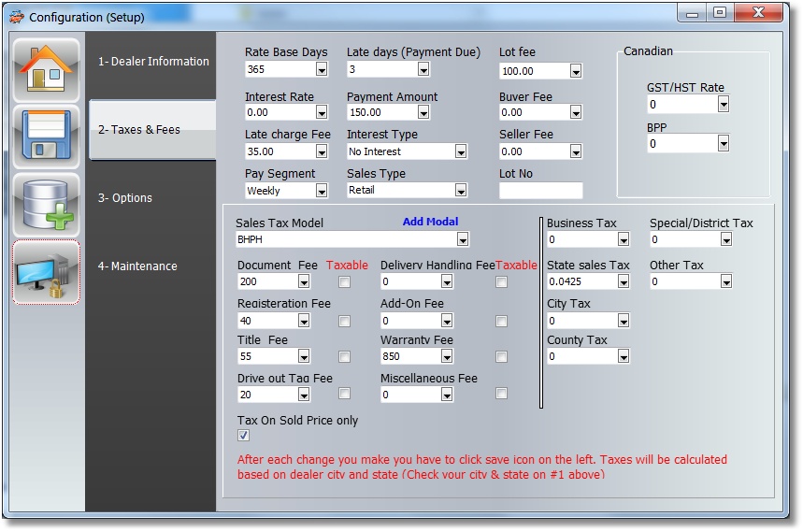Click the Configuration window title icon
The image size is (803, 532).
(x=16, y=17)
